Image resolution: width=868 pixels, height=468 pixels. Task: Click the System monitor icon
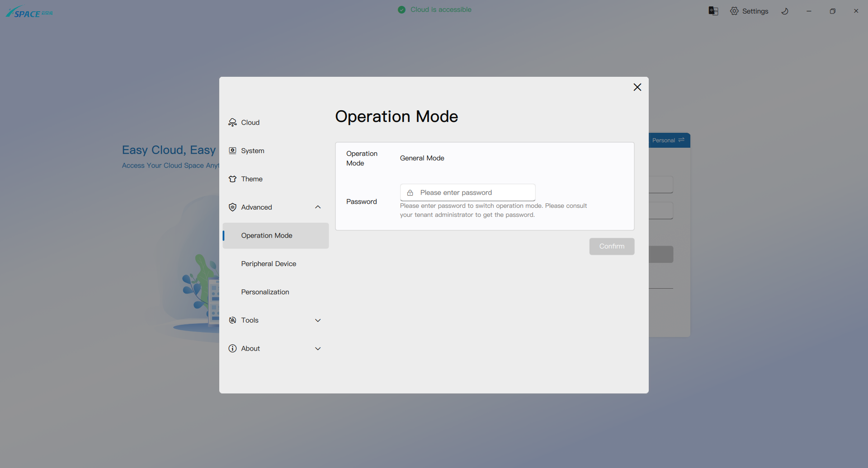pyautogui.click(x=232, y=151)
